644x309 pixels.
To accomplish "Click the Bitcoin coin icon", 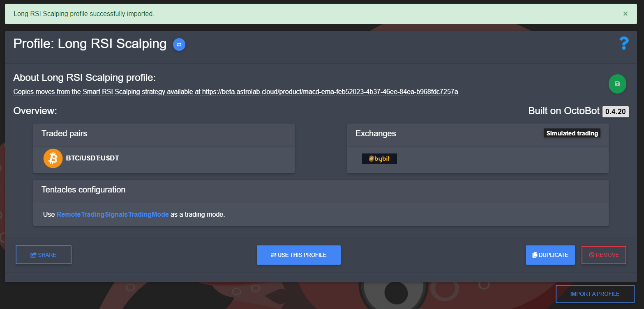I will [53, 158].
